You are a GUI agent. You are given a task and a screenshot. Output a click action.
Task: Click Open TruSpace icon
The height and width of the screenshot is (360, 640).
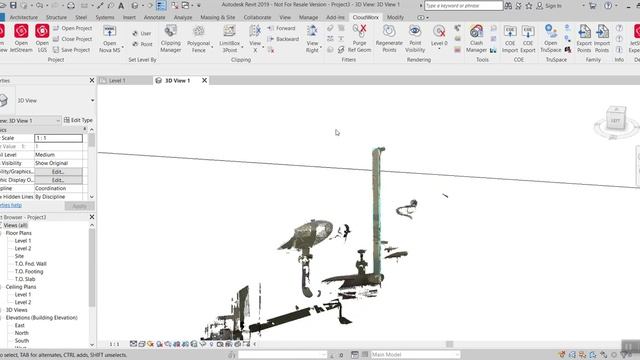(x=551, y=32)
